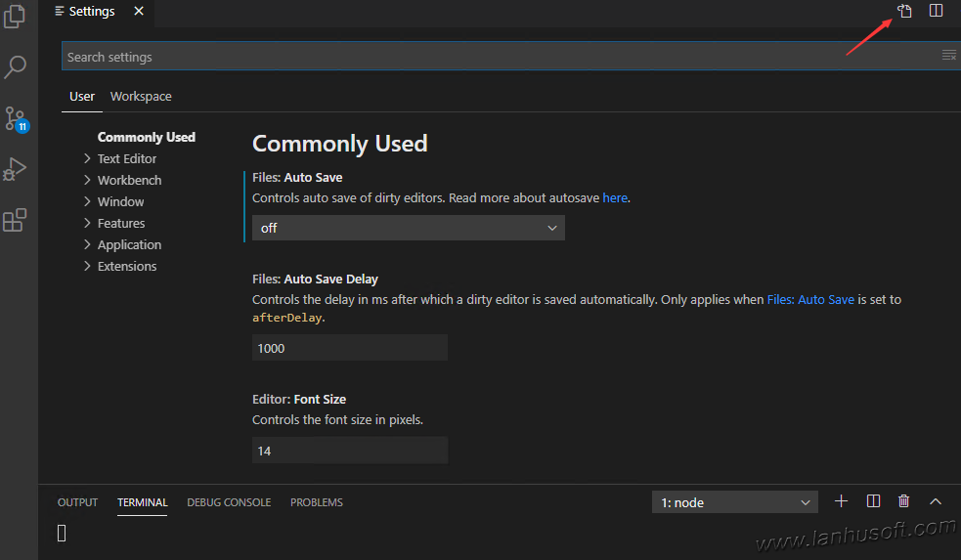Clear settings search filter icon

click(948, 56)
